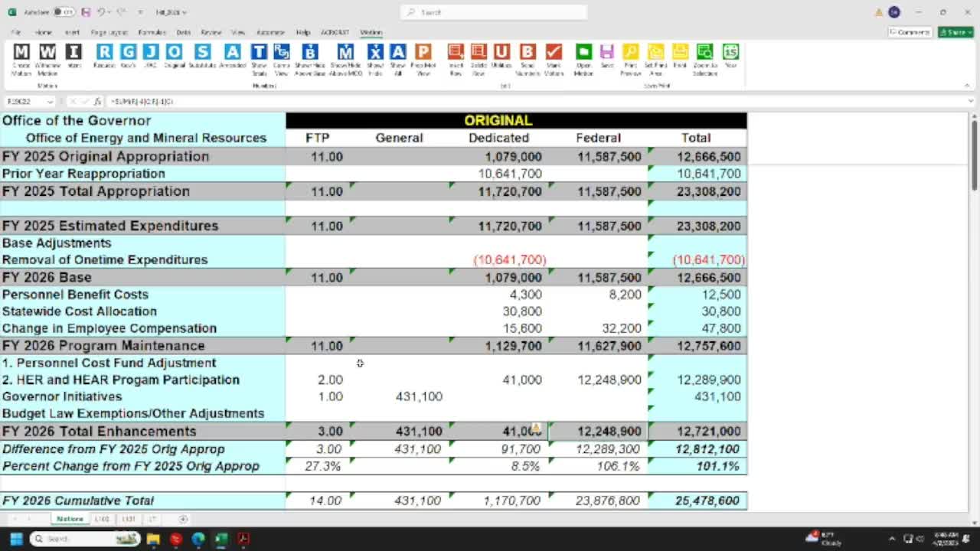Click the Create Motion (M) icon
Image resolution: width=980 pixels, height=551 pixels.
[x=21, y=52]
